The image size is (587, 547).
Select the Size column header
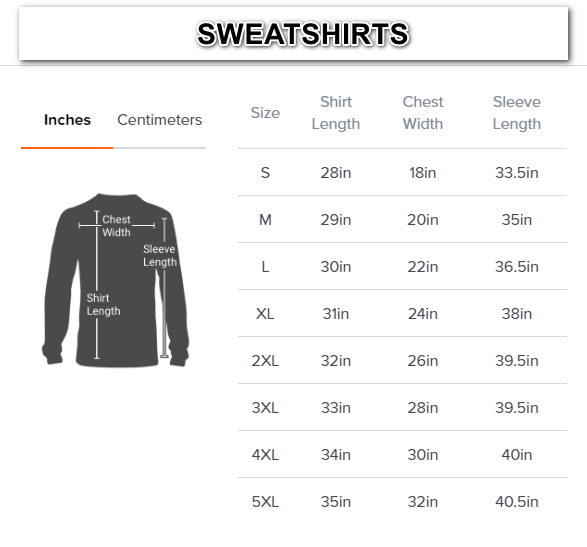tap(265, 113)
